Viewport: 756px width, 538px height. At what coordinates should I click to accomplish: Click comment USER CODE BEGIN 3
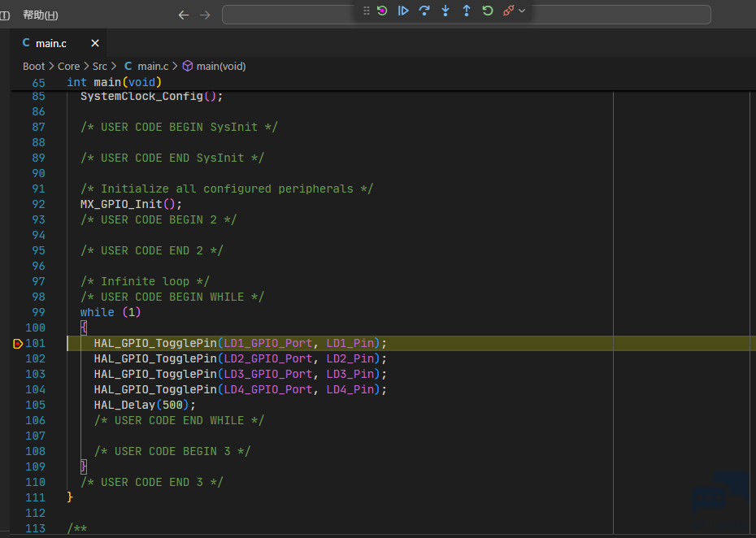point(172,451)
